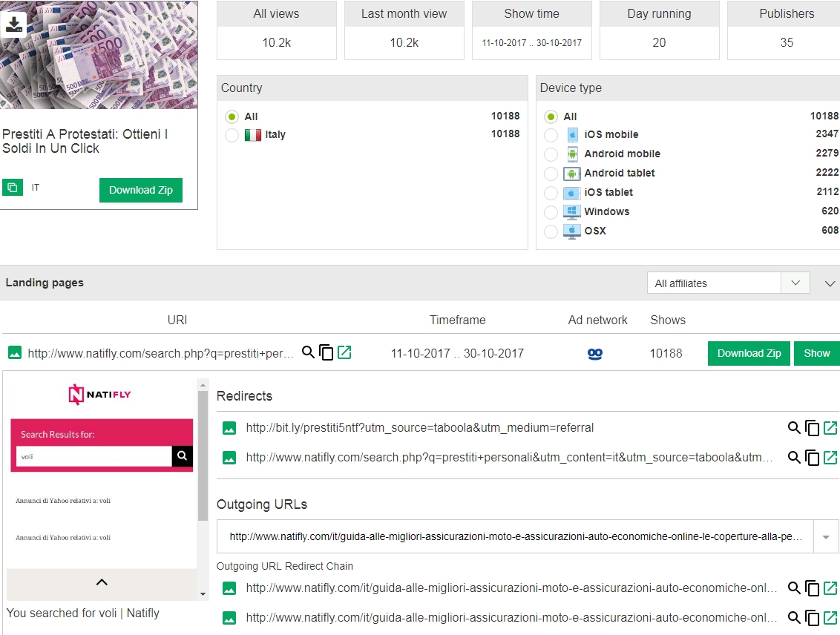
Task: Collapse the Landing pages section chevron
Action: coord(830,283)
